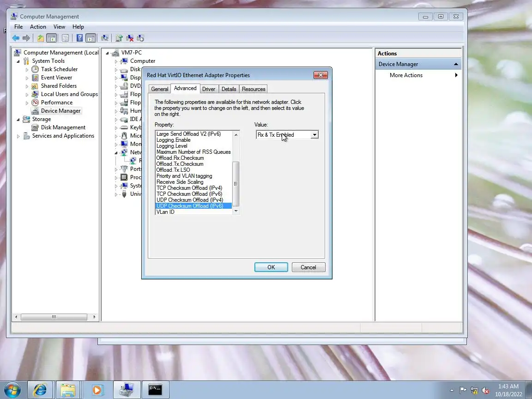This screenshot has width=532, height=399.
Task: Open Windows Explorer from the taskbar
Action: (x=67, y=389)
